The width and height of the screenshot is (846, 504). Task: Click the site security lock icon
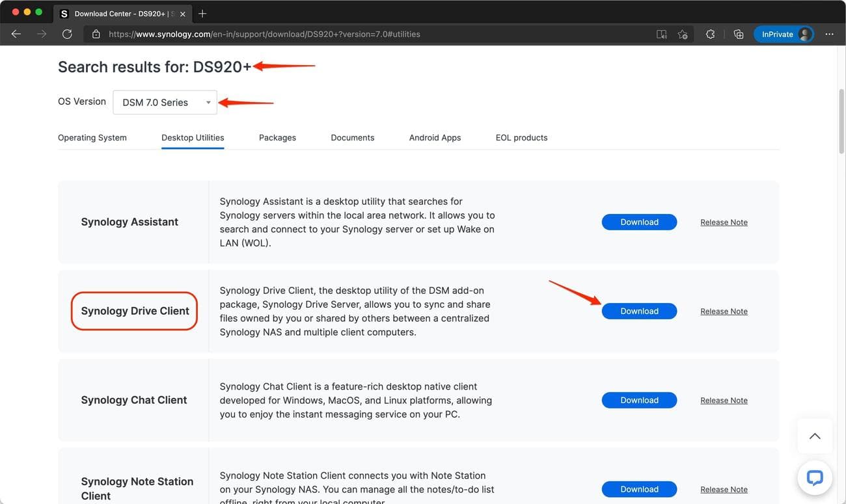point(96,34)
